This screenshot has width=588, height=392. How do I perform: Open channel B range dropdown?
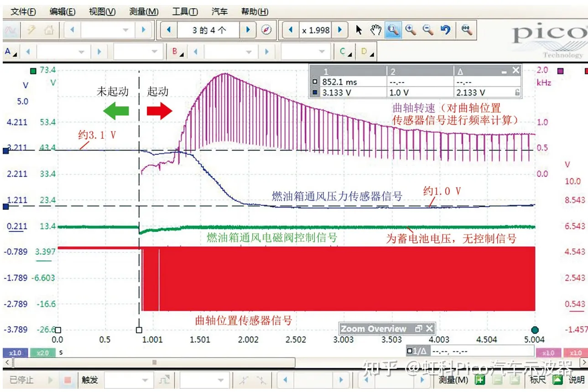tap(249, 52)
